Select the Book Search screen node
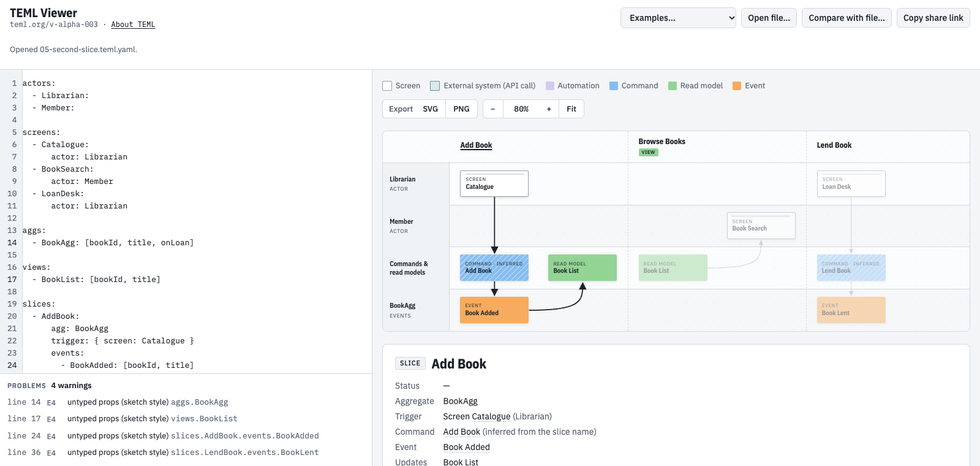The width and height of the screenshot is (980, 466). (x=761, y=226)
